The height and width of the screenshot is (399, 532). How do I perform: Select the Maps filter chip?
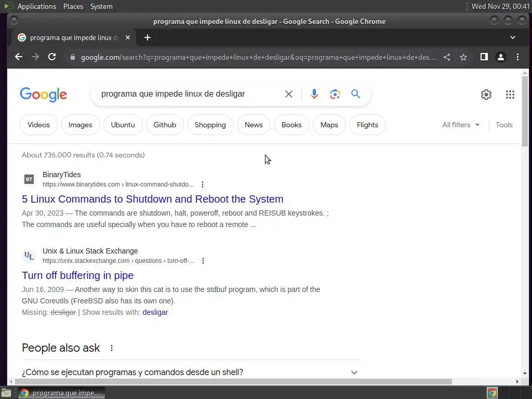coord(329,125)
